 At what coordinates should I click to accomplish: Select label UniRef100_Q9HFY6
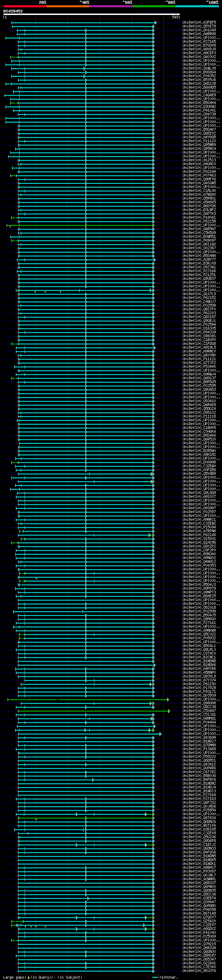coord(199,179)
